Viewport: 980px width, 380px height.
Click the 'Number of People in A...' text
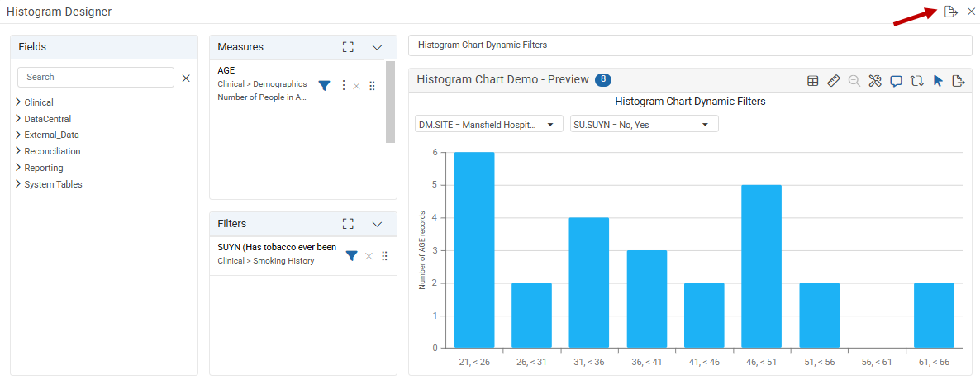262,97
